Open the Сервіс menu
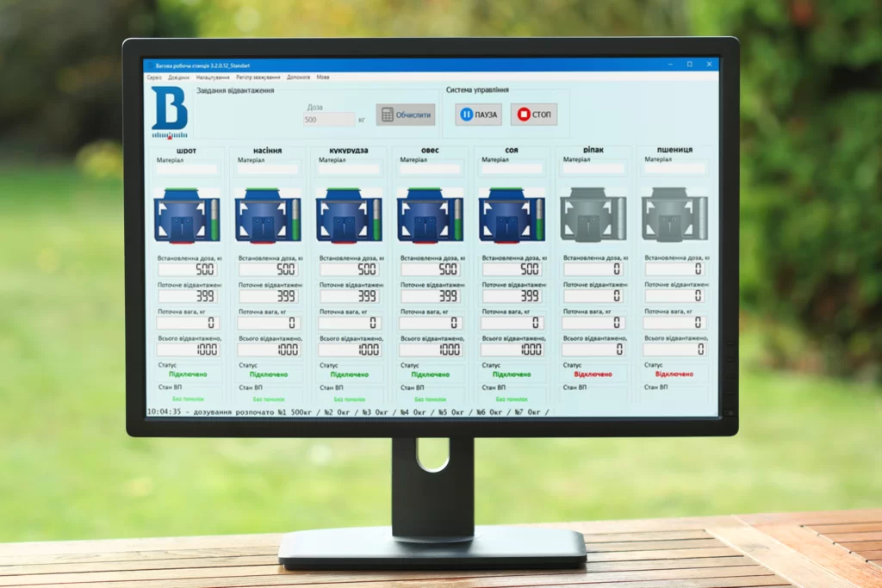 pyautogui.click(x=154, y=77)
